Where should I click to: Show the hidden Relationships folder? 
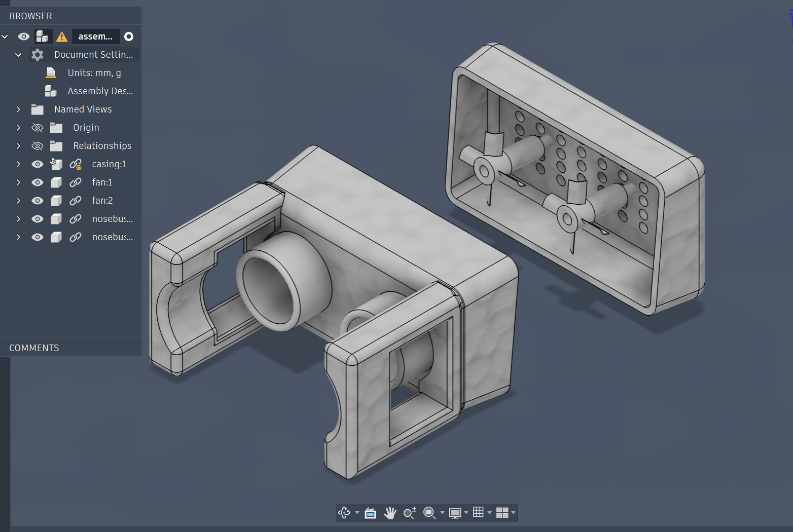tap(38, 146)
